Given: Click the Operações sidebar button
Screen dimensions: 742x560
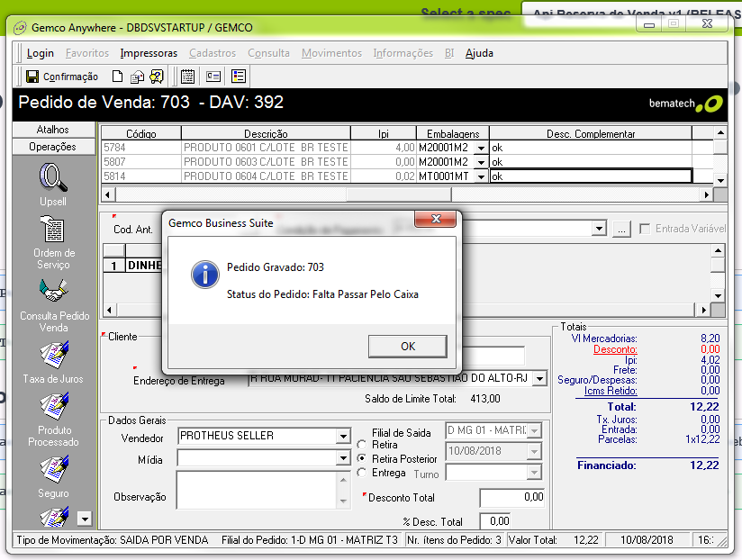Looking at the screenshot, I should pos(53,147).
